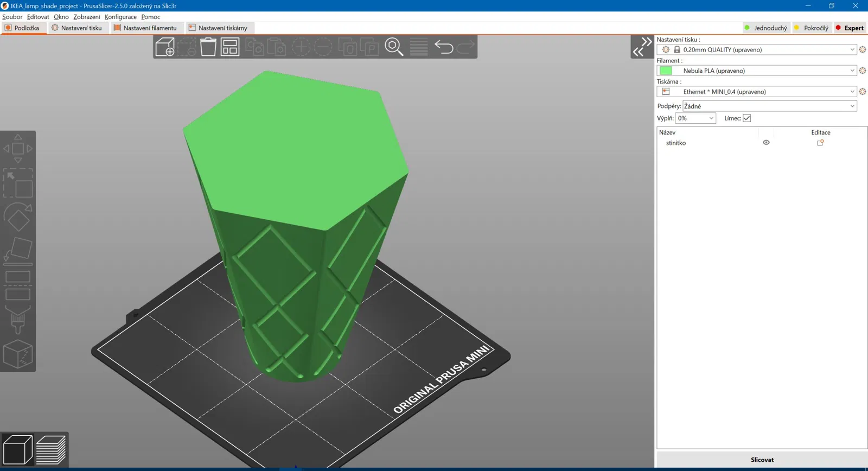Viewport: 868px width, 471px height.
Task: Open the Konfigurace menu
Action: coord(120,17)
